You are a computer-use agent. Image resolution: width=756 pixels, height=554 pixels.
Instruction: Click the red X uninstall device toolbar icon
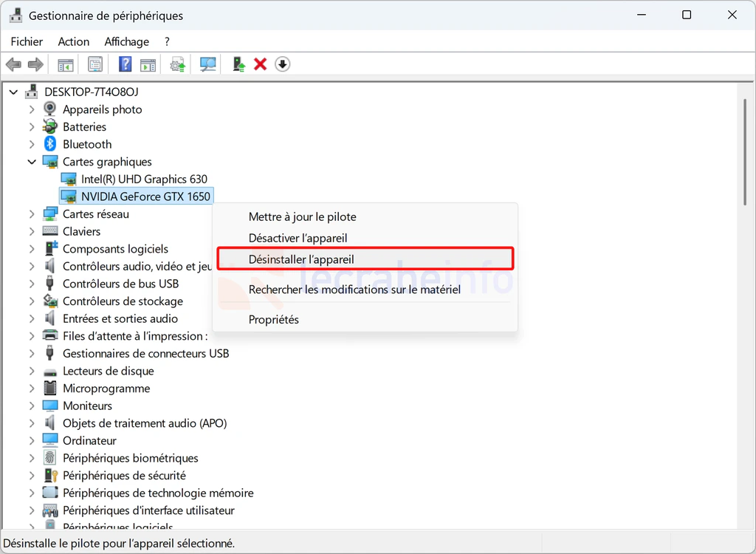[260, 64]
